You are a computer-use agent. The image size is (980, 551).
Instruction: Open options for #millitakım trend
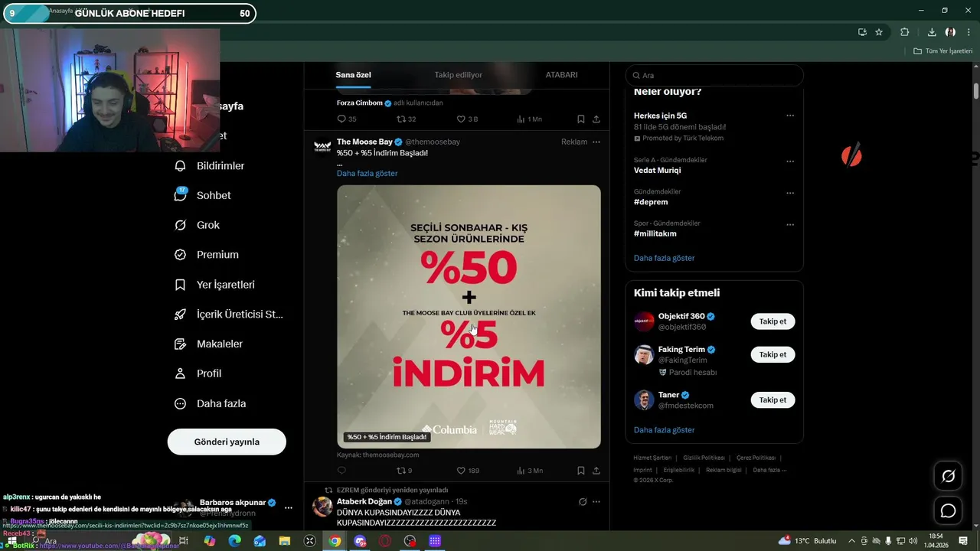tap(790, 225)
